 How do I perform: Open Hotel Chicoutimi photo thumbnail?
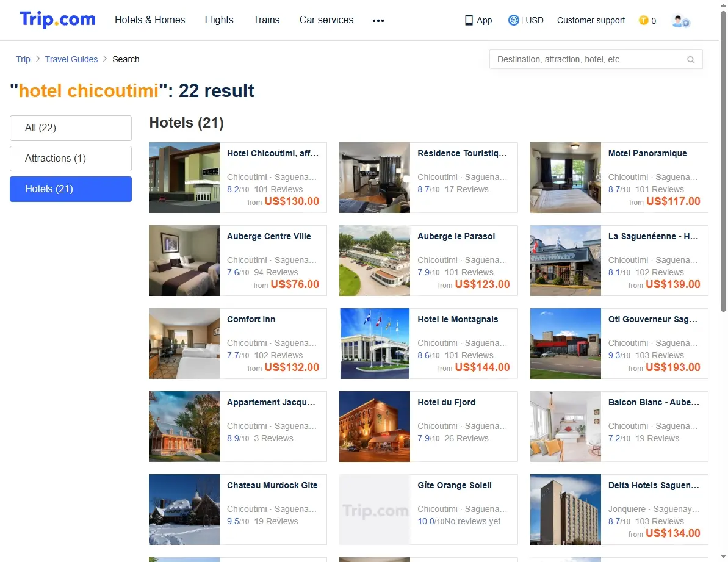point(184,178)
